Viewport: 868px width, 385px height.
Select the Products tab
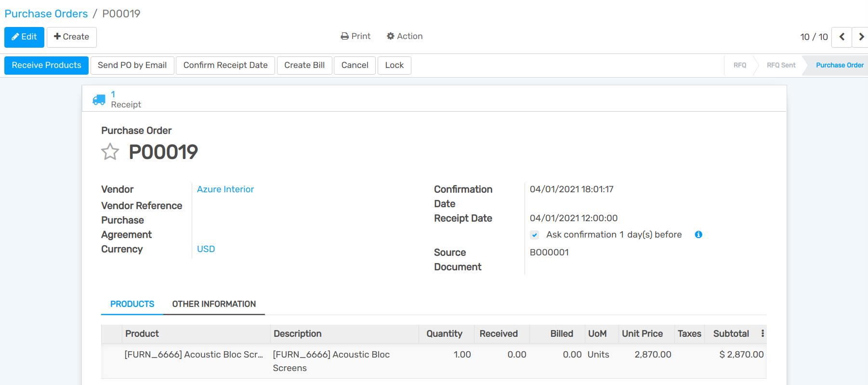[x=132, y=304]
